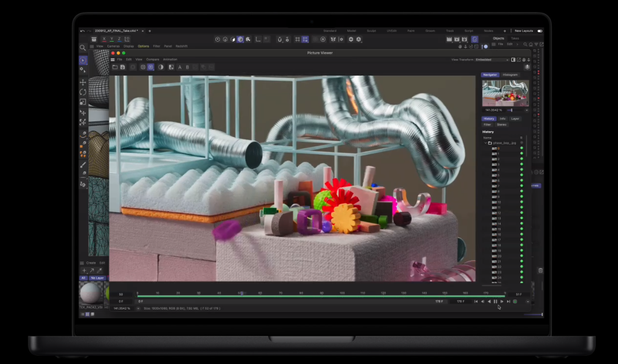Open the View Transform Embedded dropdown
618x364 pixels.
pyautogui.click(x=492, y=60)
